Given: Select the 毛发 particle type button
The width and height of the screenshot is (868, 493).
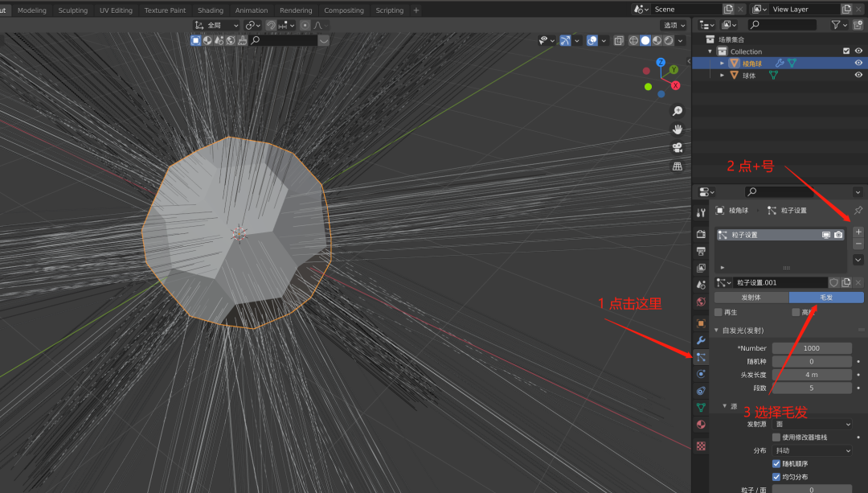Looking at the screenshot, I should 826,298.
